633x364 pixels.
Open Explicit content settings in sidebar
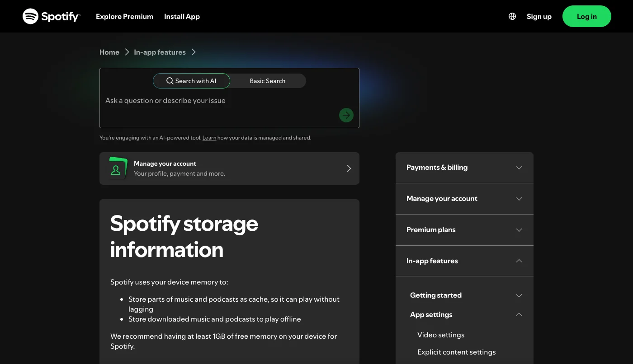coord(456,352)
